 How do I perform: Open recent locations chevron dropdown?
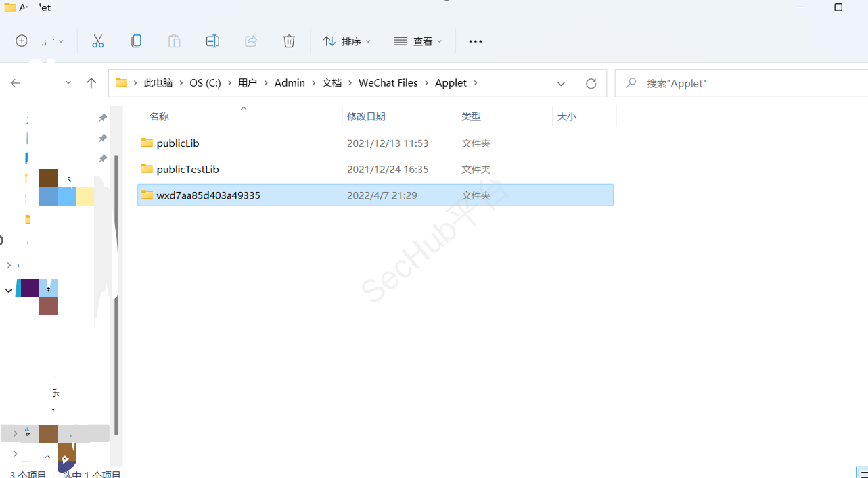pos(68,83)
